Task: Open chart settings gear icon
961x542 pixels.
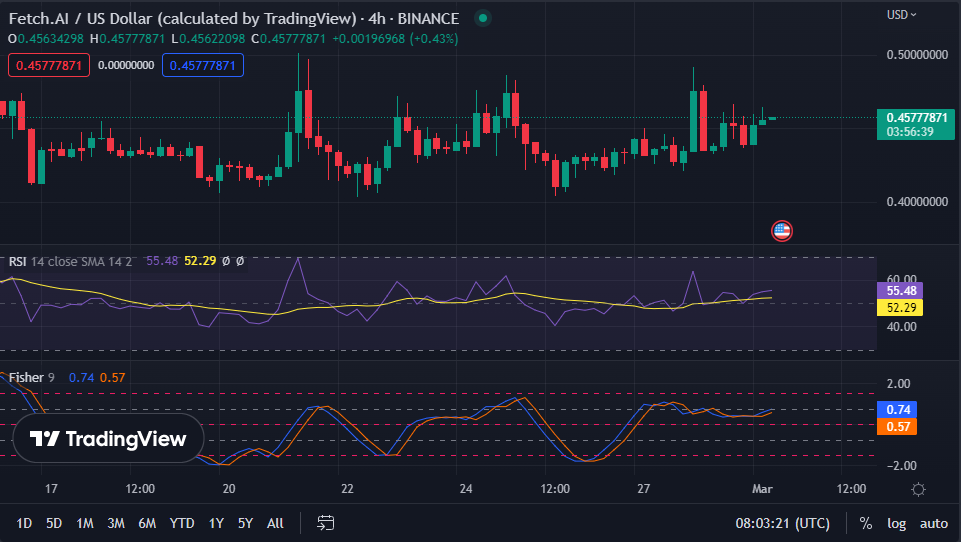Action: pyautogui.click(x=918, y=489)
